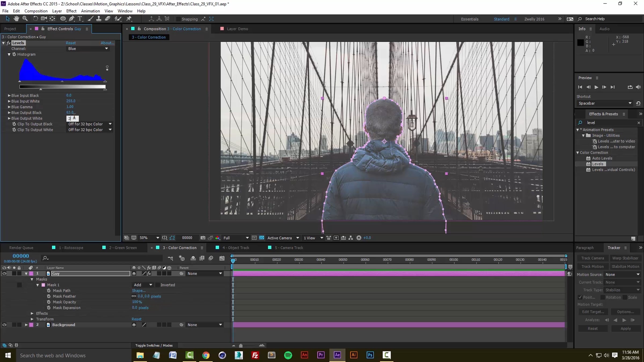
Task: Select the Type tool
Action: tap(80, 19)
